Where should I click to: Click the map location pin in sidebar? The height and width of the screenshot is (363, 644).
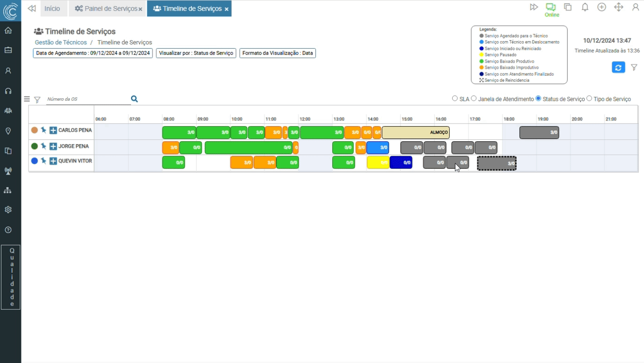(8, 131)
